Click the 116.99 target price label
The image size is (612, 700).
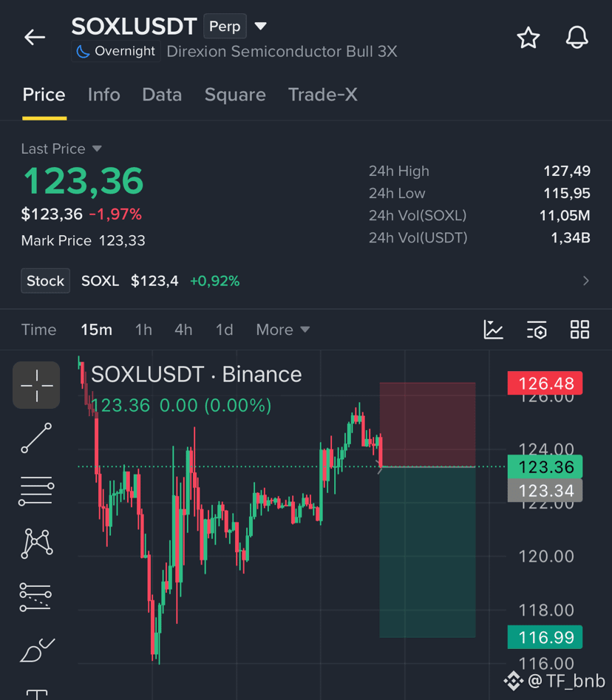545,637
